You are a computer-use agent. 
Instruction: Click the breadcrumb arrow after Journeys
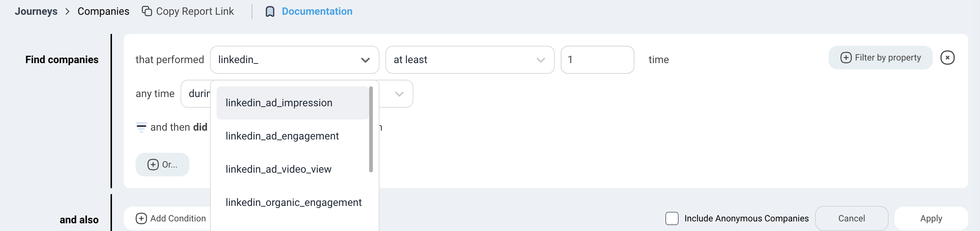point(67,11)
